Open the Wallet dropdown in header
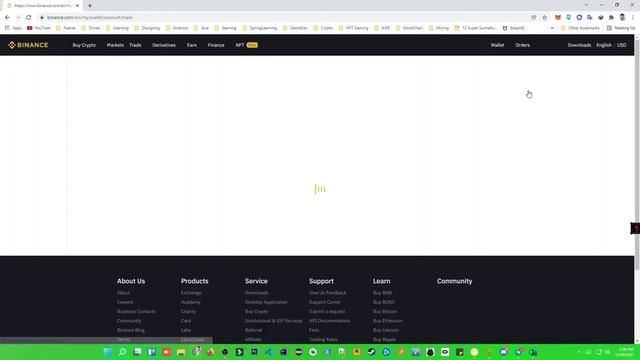This screenshot has width=640, height=360. coord(497,45)
